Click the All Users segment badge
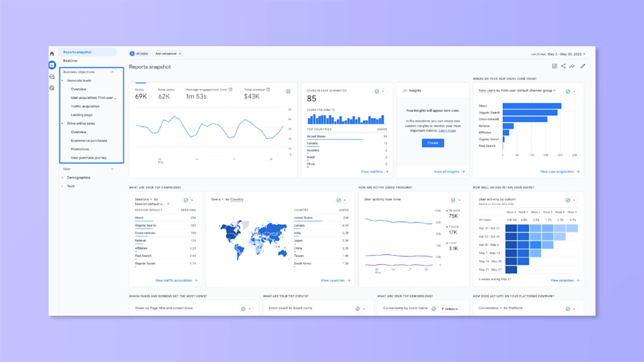The image size is (644, 362). 139,54
